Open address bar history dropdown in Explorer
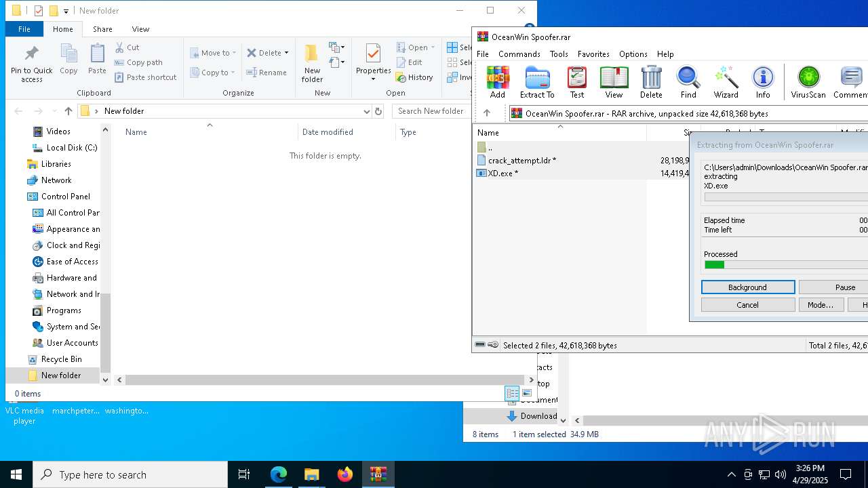Screen dimensions: 868x488 [367, 111]
